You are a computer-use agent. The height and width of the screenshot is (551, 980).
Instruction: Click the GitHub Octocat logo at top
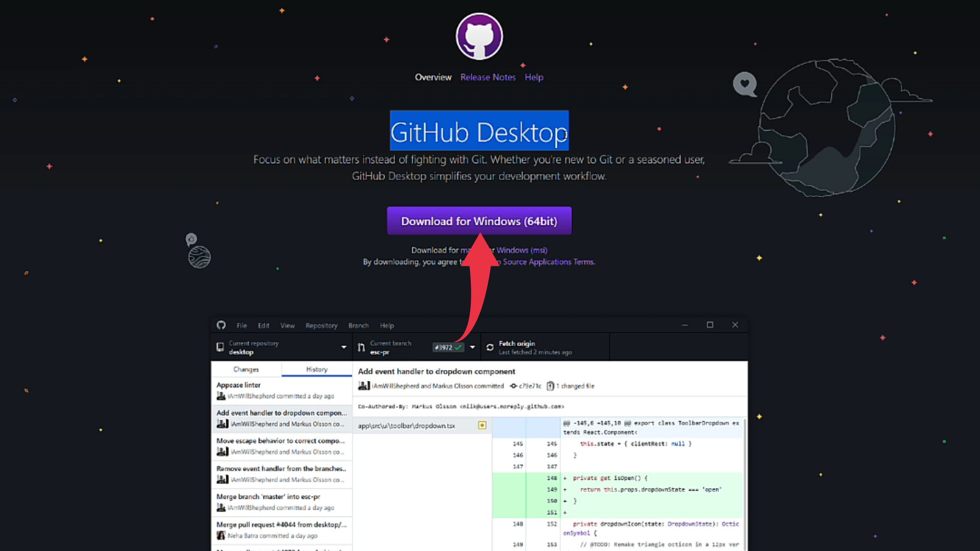coord(479,36)
